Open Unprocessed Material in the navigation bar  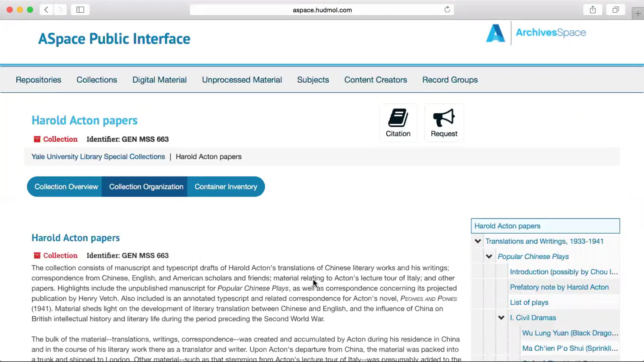coord(242,80)
